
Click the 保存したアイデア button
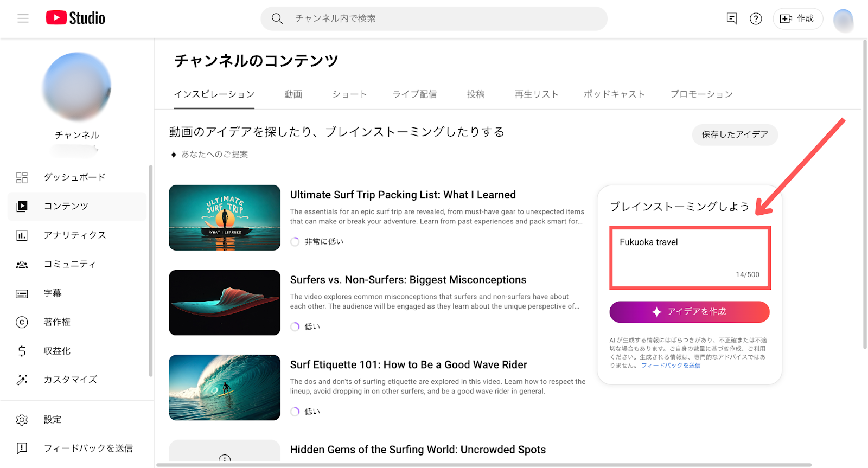coord(735,134)
